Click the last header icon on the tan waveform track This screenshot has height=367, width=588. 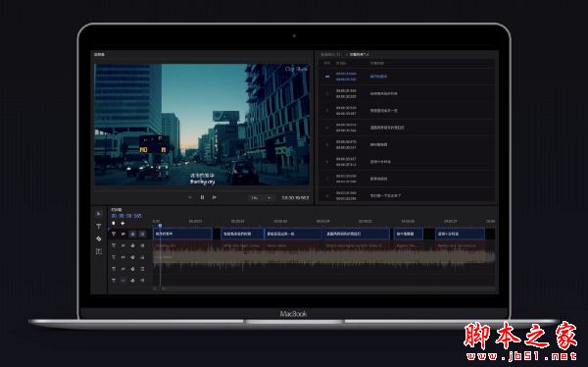pos(142,257)
